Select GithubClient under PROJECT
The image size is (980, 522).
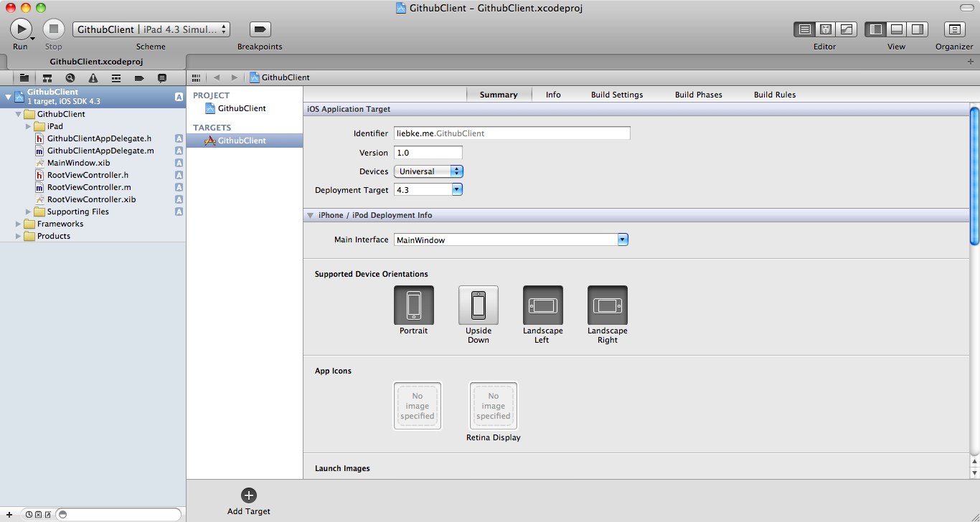pos(242,108)
